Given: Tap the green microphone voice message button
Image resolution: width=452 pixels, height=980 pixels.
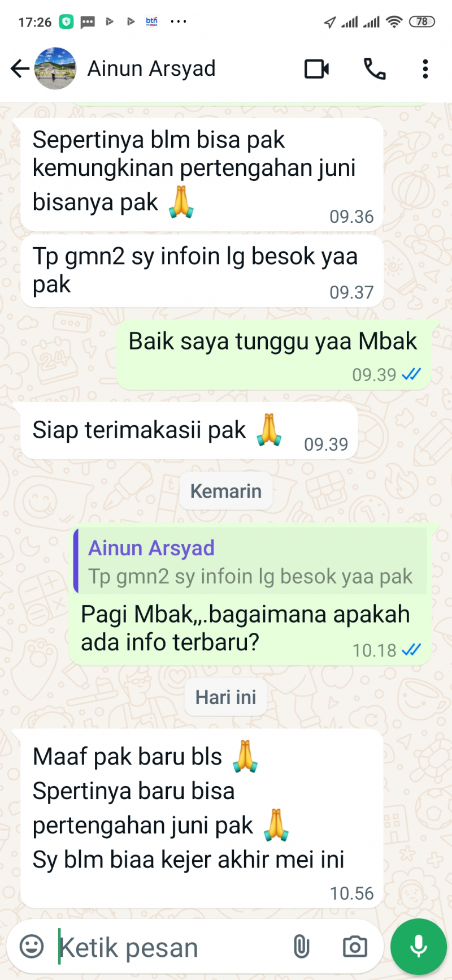Looking at the screenshot, I should click(x=419, y=947).
